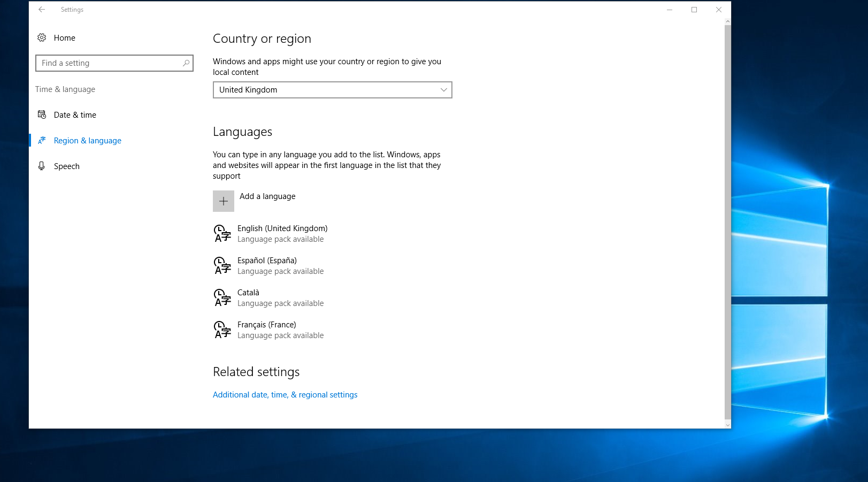
Task: Click Language pack available under Français
Action: click(x=281, y=335)
